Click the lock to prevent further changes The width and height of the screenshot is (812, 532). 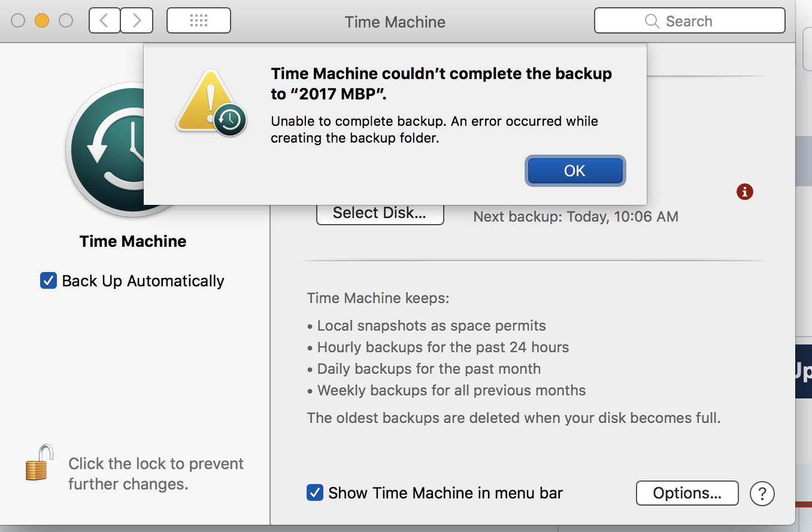[40, 462]
